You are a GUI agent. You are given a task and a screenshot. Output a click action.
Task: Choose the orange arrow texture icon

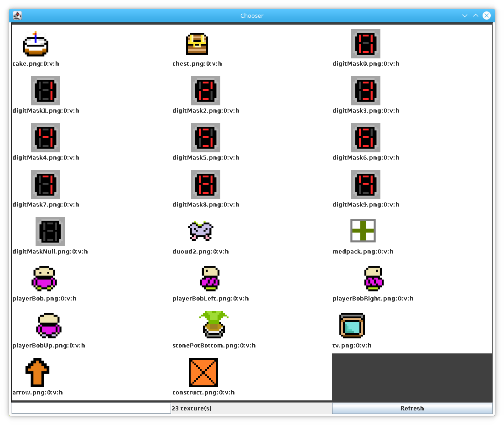37,372
